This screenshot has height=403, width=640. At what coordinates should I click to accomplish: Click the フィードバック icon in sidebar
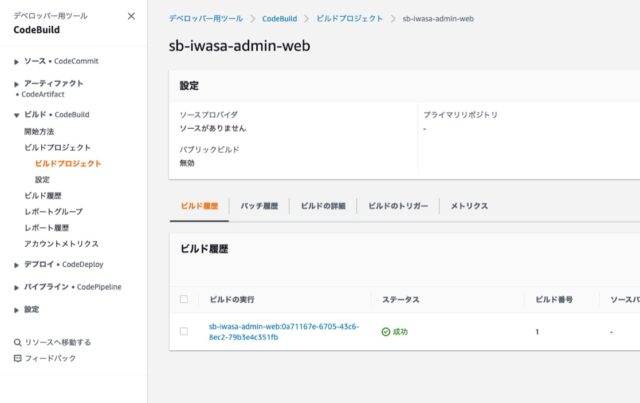point(17,358)
